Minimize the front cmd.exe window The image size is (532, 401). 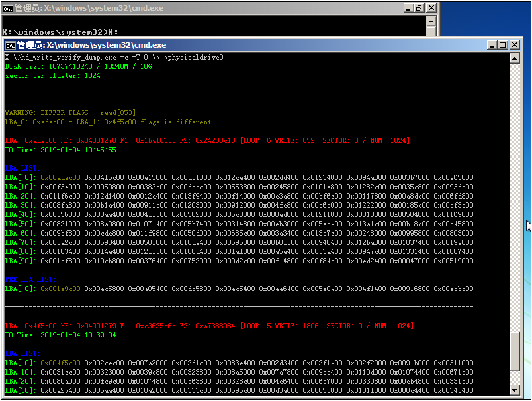[x=492, y=45]
